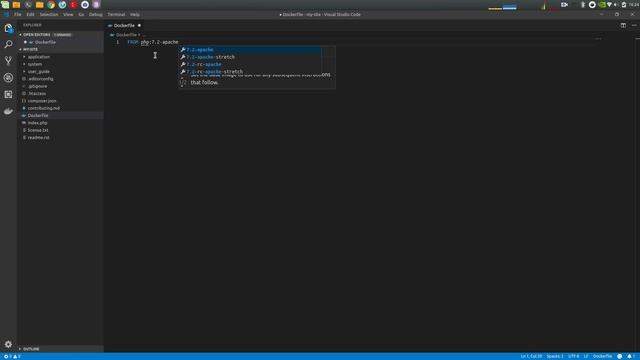This screenshot has height=360, width=640.
Task: Click the unsaved dot beside Dockerfile in Open Editors
Action: coord(25,42)
